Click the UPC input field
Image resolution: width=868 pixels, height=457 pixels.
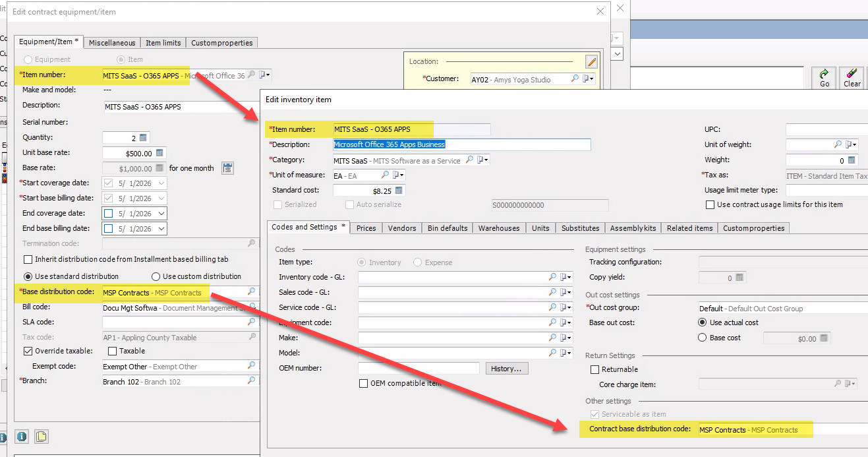tap(826, 129)
